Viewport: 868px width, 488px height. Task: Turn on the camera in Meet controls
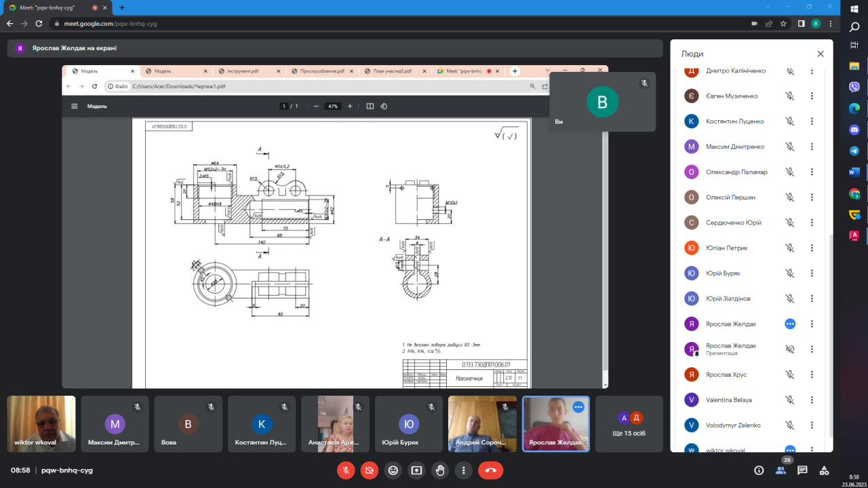click(x=370, y=470)
